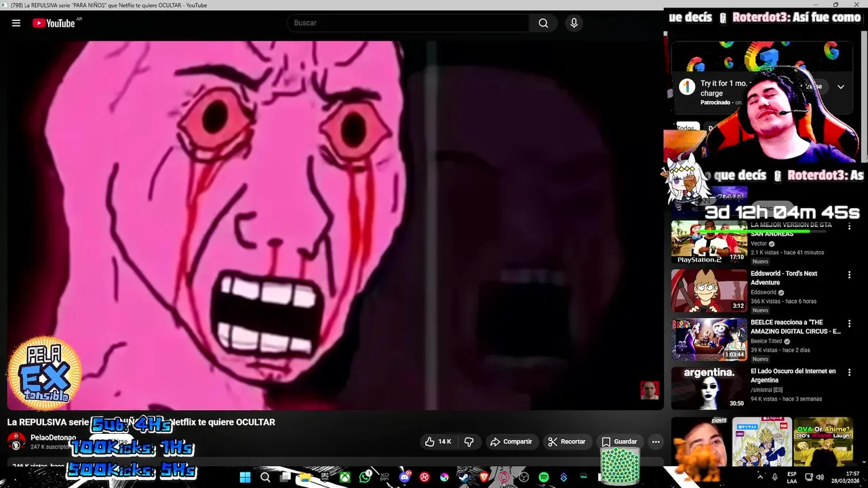Open the 'OVA Or Anime?' Shorts thumbnail

tap(823, 441)
